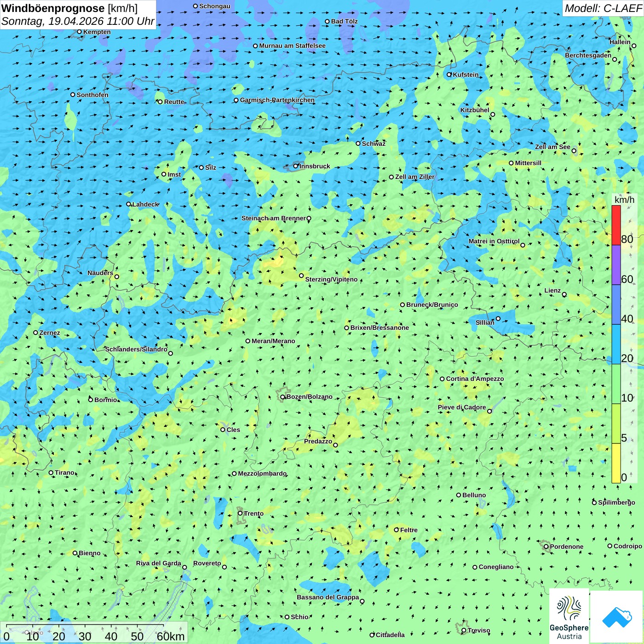644x644 pixels.
Task: Click the Garmisch-Partenkirchen label
Action: coord(277,100)
